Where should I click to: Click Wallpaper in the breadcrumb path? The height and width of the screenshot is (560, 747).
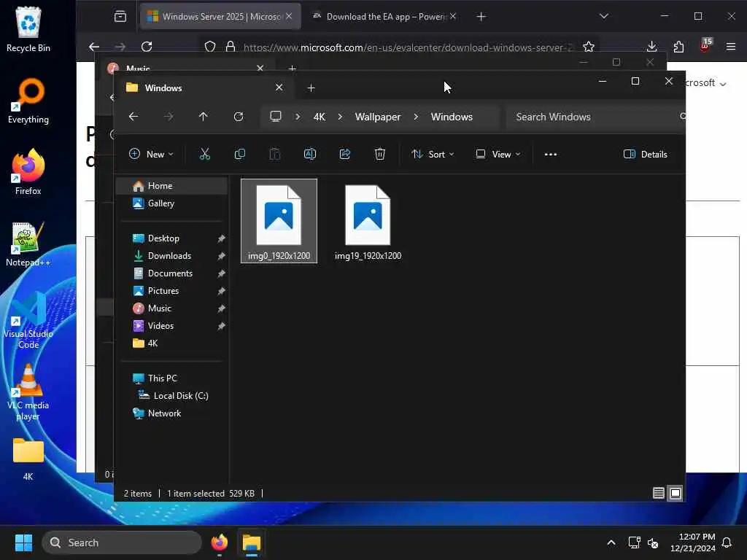378,117
